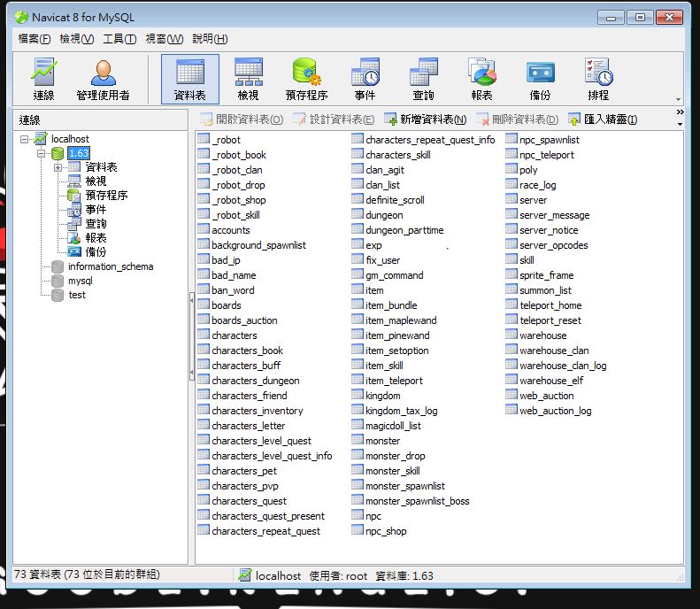The width and height of the screenshot is (700, 609).
Task: Maximize the Navicat window
Action: 640,18
